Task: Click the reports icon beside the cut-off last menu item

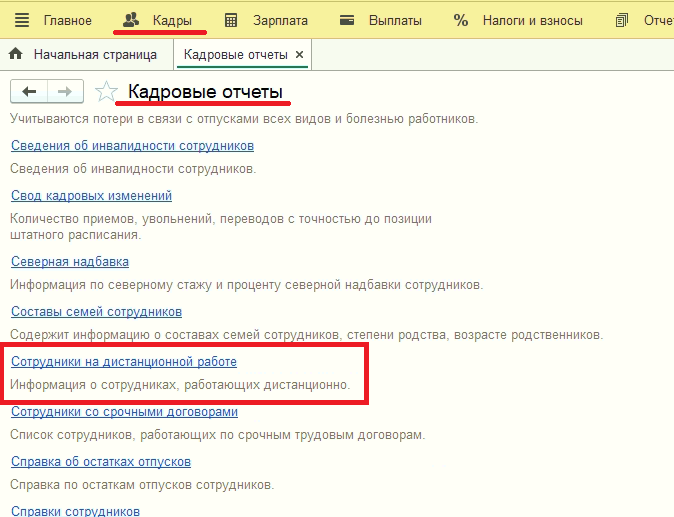Action: coord(622,20)
